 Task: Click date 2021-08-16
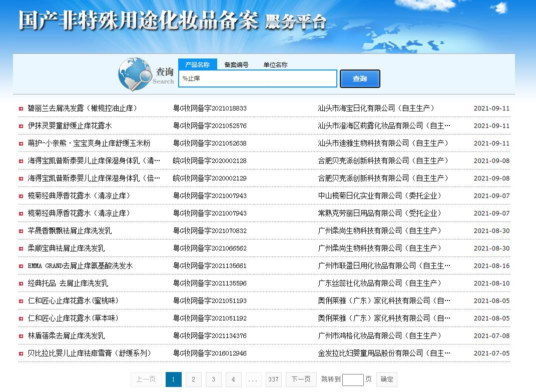pos(491,265)
